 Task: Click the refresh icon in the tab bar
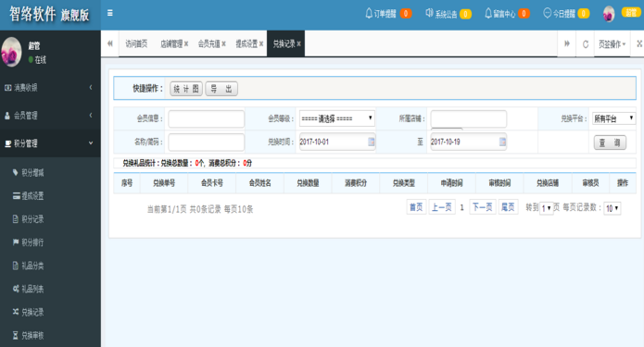point(586,43)
